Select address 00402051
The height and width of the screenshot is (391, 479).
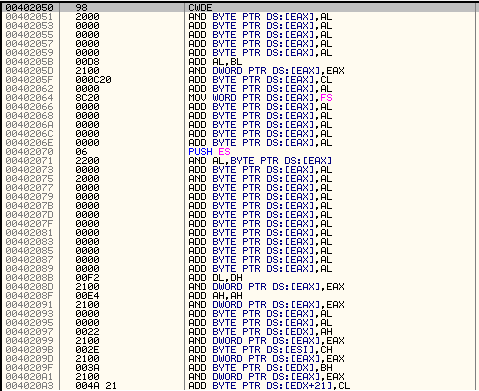(x=29, y=17)
